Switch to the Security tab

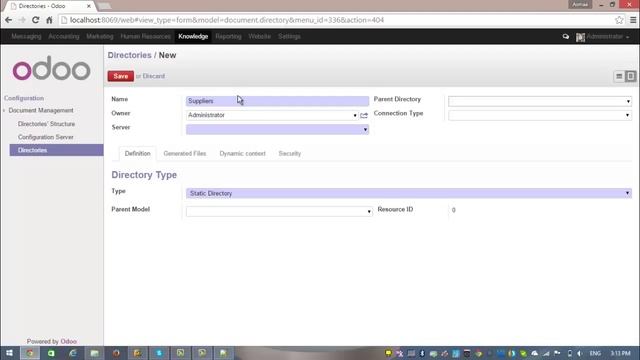[x=289, y=153]
